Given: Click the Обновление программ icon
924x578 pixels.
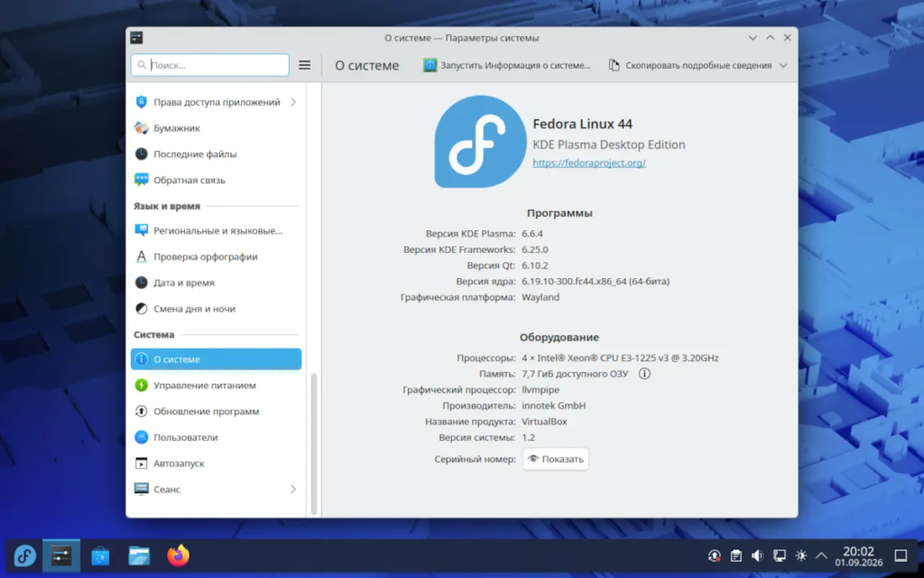Looking at the screenshot, I should coord(141,411).
